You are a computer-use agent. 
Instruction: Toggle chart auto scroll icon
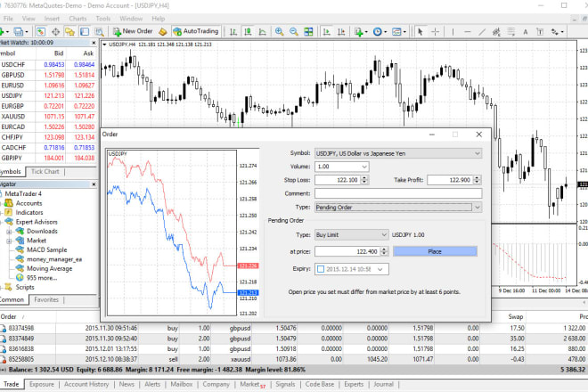pyautogui.click(x=327, y=31)
